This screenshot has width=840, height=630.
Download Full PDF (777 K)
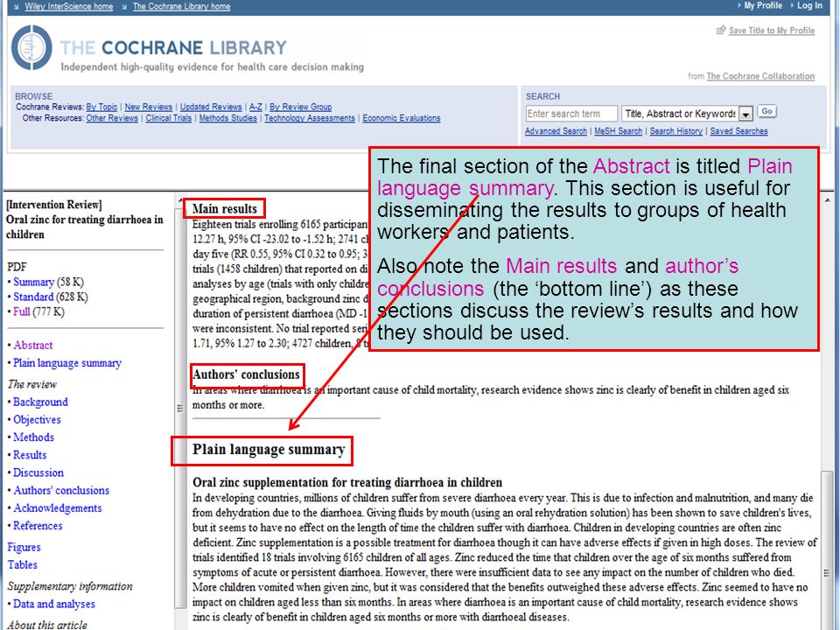[21, 311]
